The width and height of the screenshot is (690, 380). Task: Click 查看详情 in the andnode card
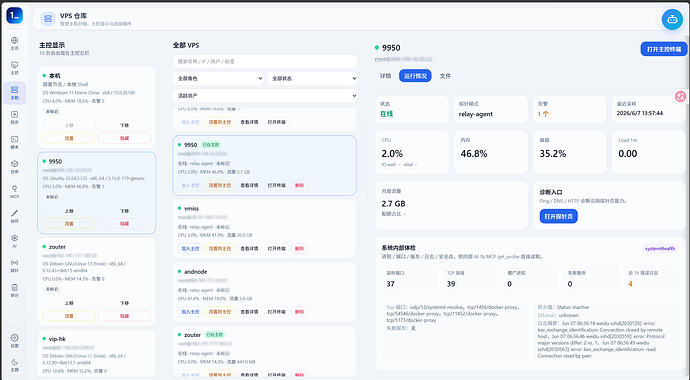(x=249, y=312)
